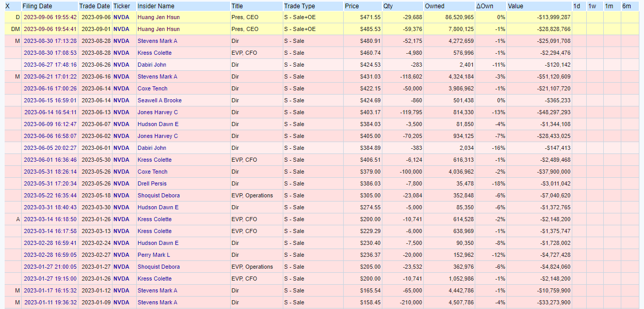Open Shoquist Debora in the 2023-05-18 trade row
644x309 pixels.
click(158, 195)
